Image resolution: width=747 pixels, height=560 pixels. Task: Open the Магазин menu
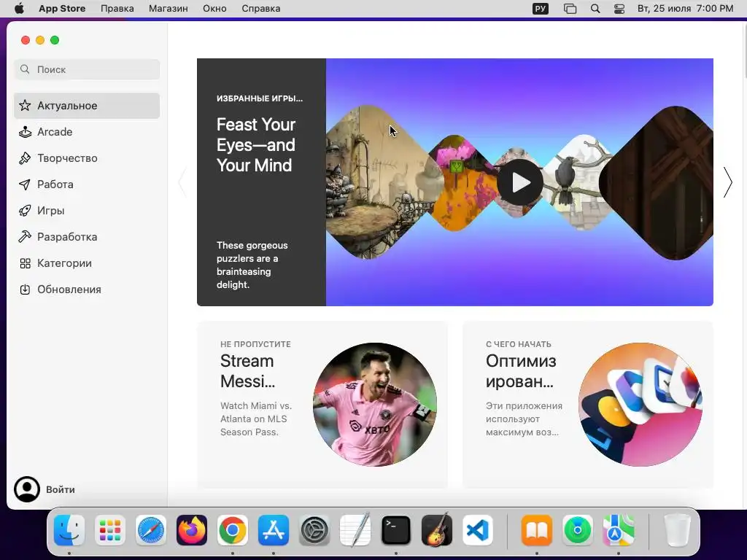(x=169, y=9)
